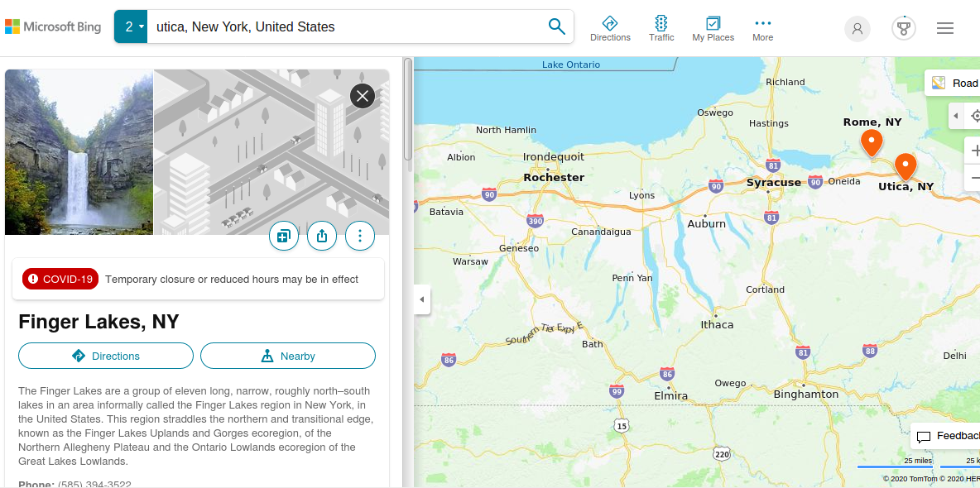The image size is (980, 488).
Task: Click the Elmira label on the map
Action: tap(670, 396)
